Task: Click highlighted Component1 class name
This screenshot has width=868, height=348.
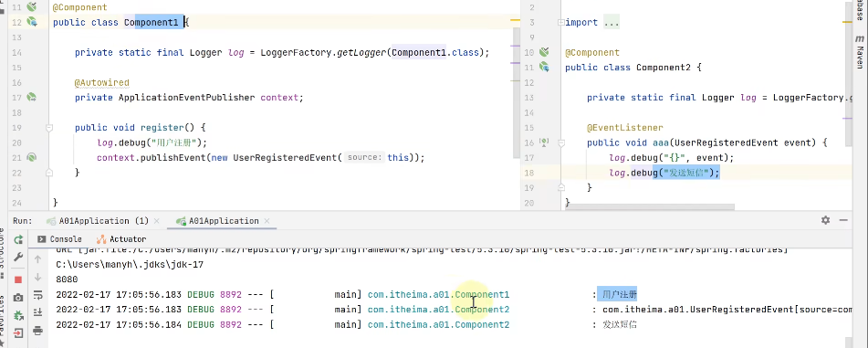Action: (152, 23)
